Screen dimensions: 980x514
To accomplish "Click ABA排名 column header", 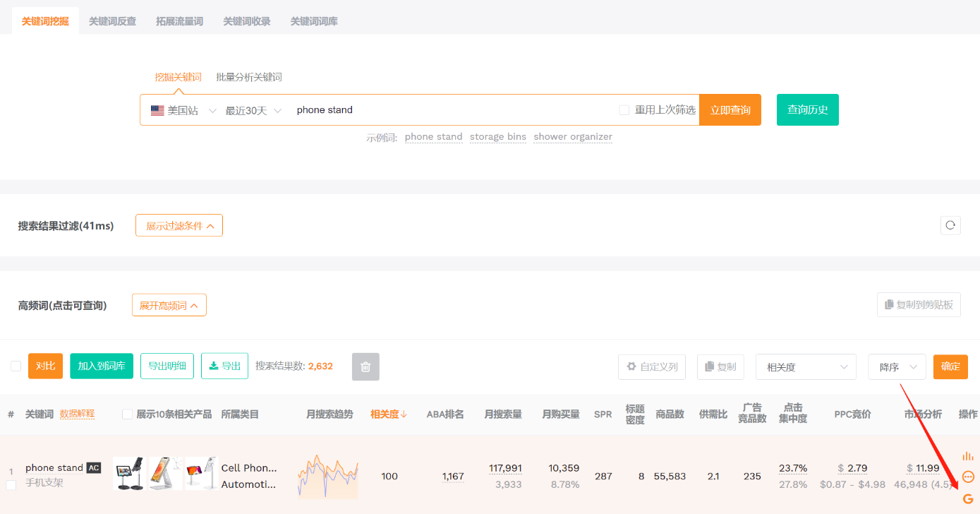I will [x=445, y=414].
